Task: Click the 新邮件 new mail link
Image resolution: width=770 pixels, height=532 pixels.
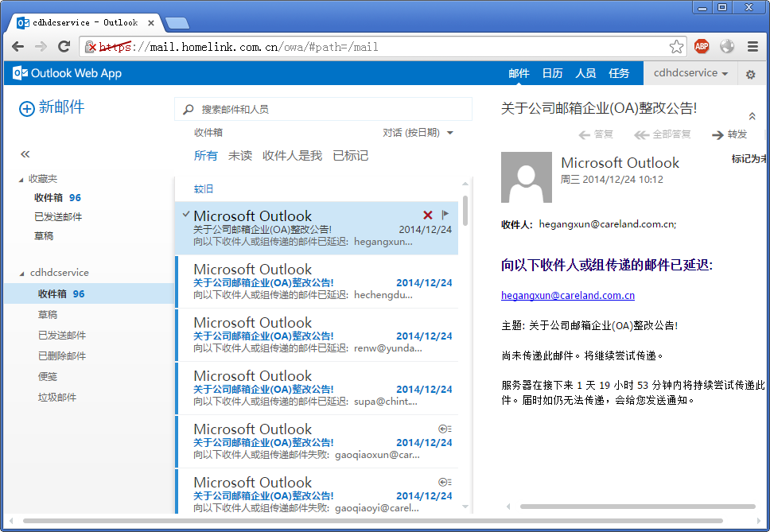Action: point(61,107)
